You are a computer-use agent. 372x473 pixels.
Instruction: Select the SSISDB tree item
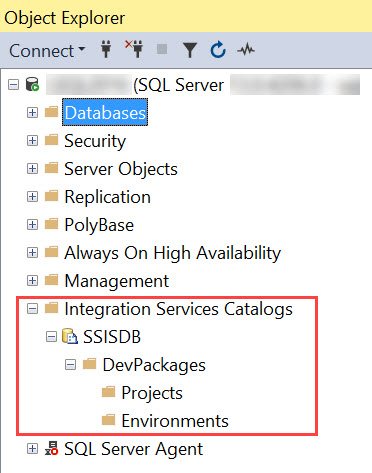coord(112,337)
